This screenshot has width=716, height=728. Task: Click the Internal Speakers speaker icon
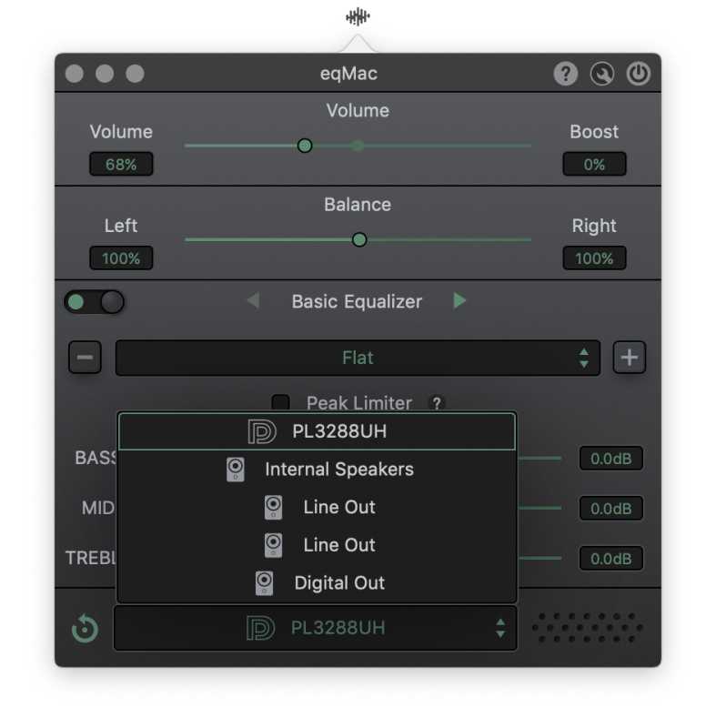pyautogui.click(x=236, y=470)
